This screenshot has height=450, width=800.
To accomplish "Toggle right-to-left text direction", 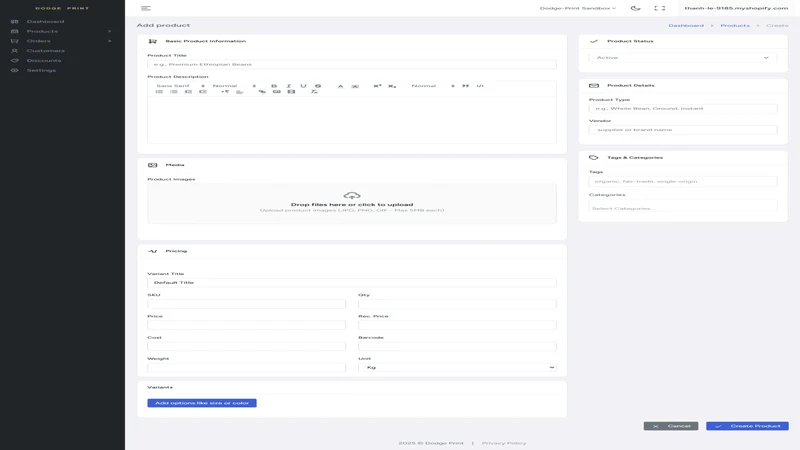I will point(225,92).
